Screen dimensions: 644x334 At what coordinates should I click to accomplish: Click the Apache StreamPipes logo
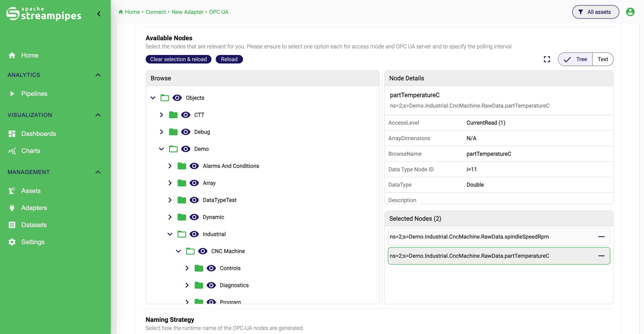point(44,13)
